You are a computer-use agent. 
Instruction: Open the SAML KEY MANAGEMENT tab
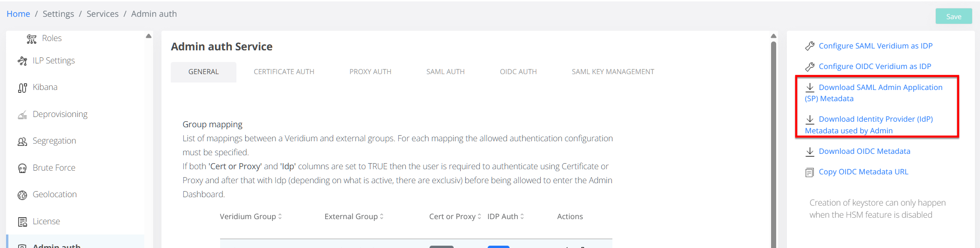(613, 72)
